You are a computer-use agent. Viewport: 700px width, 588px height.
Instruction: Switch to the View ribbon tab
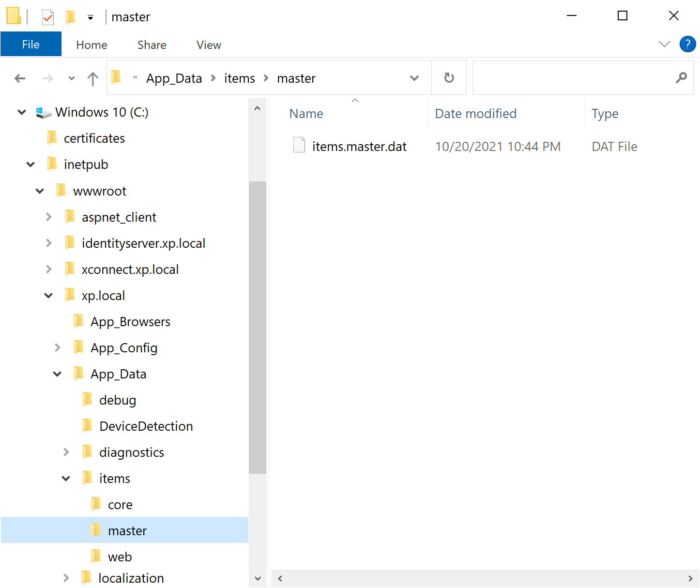[x=209, y=45]
